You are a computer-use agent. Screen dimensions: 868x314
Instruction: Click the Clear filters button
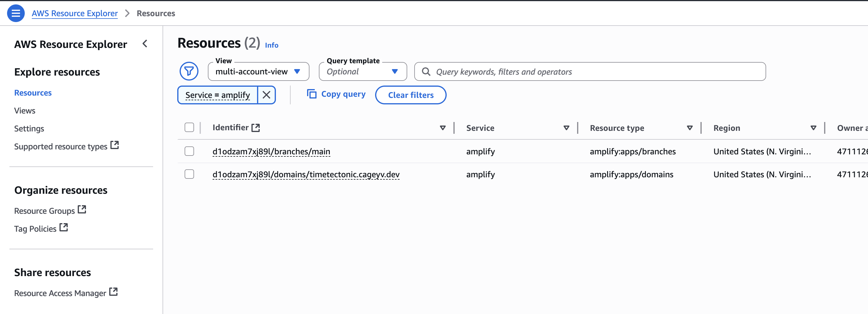click(410, 95)
